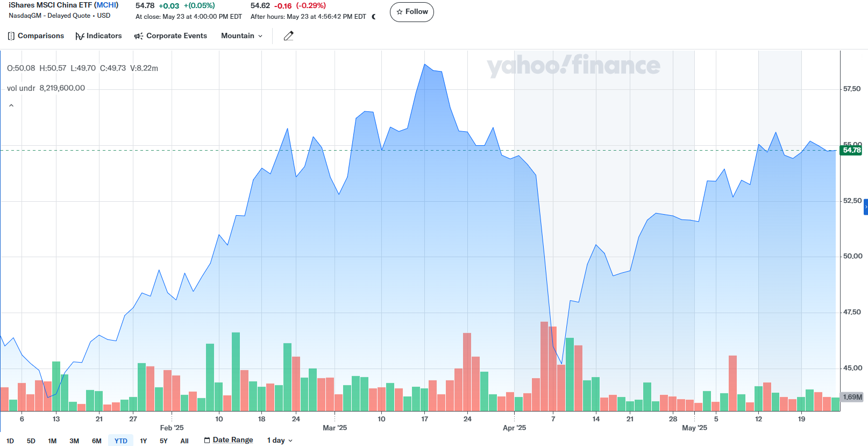Select the 6M range option
The image size is (868, 446).
(97, 441)
